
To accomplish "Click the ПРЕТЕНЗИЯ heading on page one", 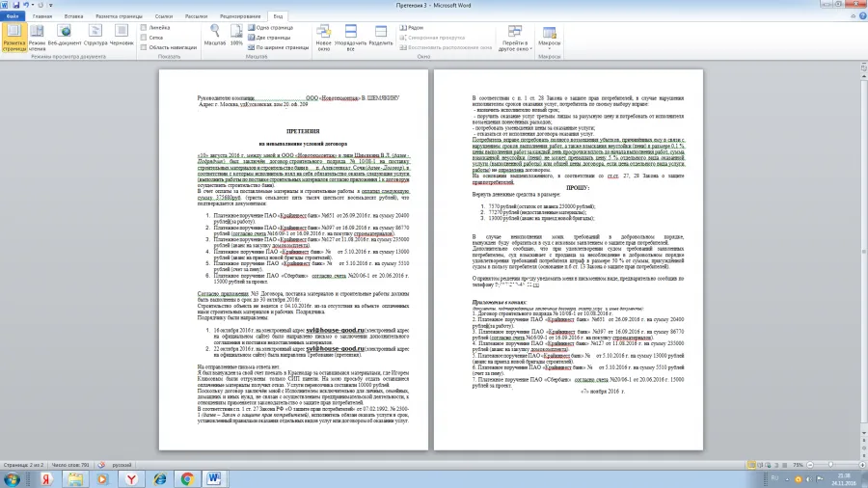I will coord(303,132).
